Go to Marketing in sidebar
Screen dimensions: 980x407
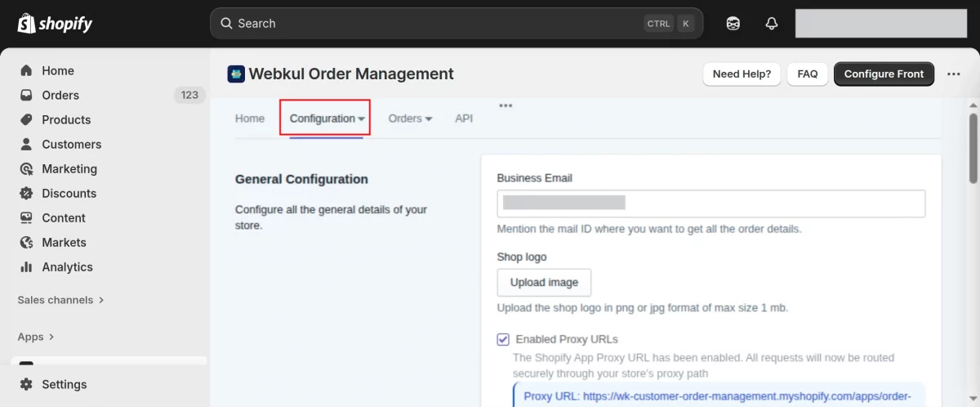coord(69,169)
